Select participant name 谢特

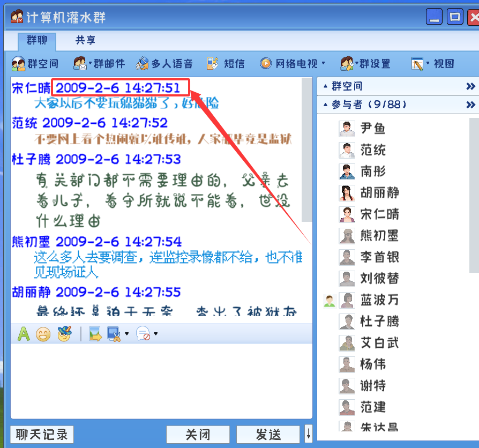coord(373,386)
